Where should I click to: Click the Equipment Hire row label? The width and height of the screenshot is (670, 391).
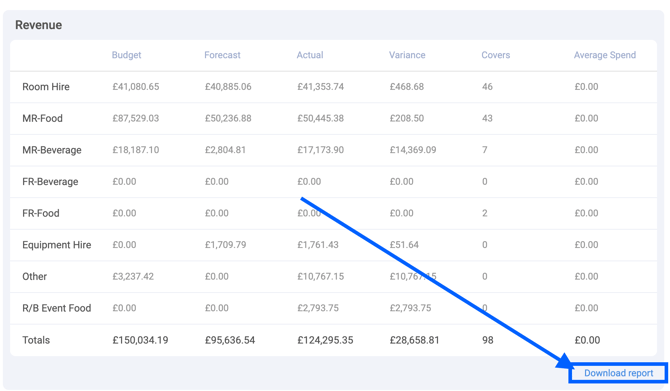tap(56, 245)
